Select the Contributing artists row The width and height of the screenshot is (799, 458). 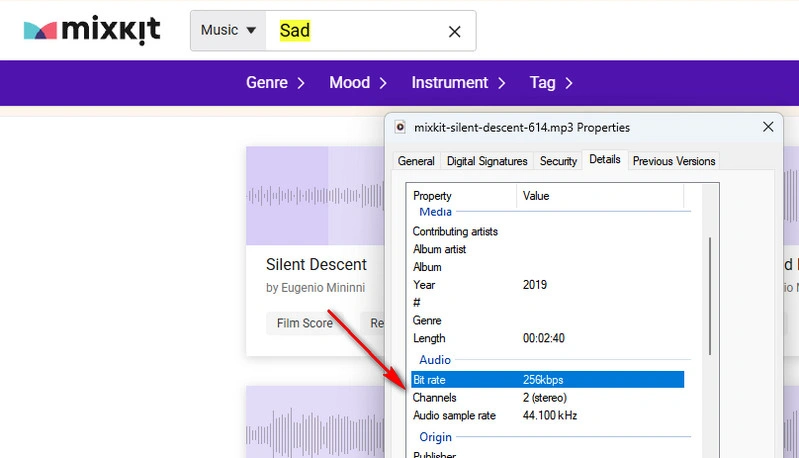point(548,231)
